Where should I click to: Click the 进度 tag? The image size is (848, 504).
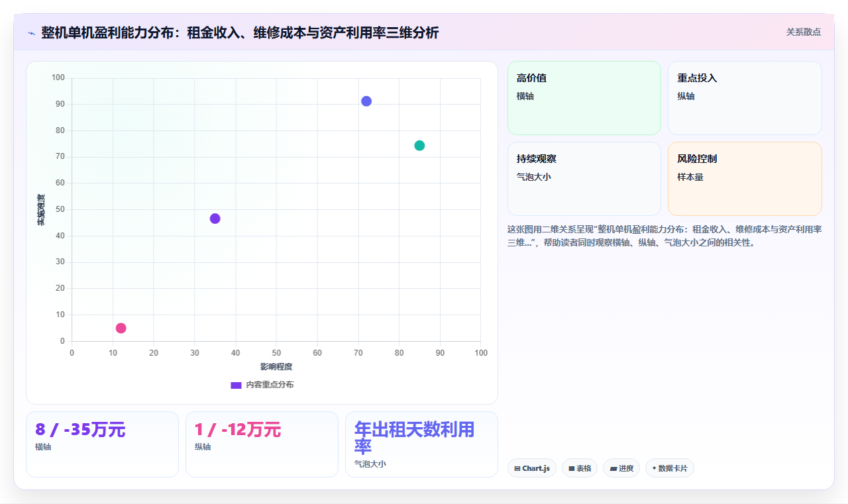click(x=621, y=468)
